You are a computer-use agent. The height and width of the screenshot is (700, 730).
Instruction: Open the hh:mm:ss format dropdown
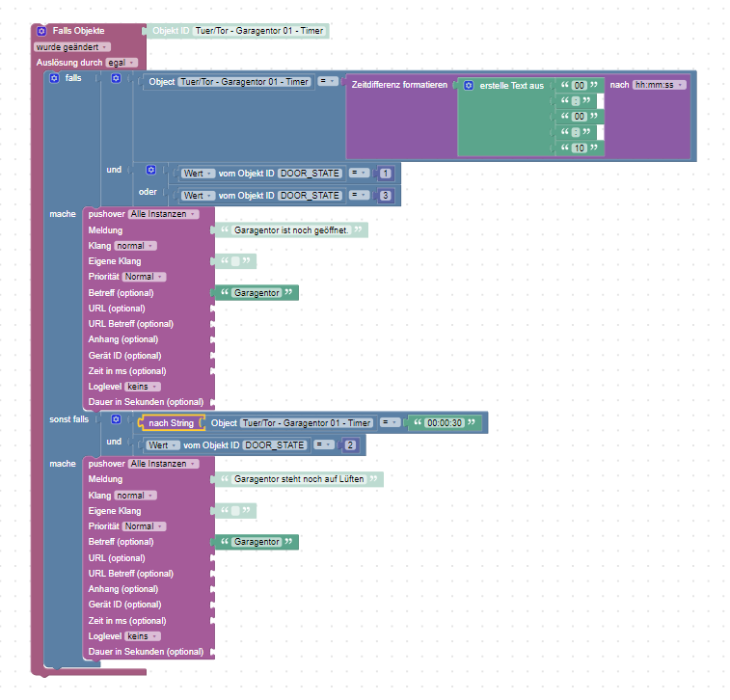[x=660, y=85]
